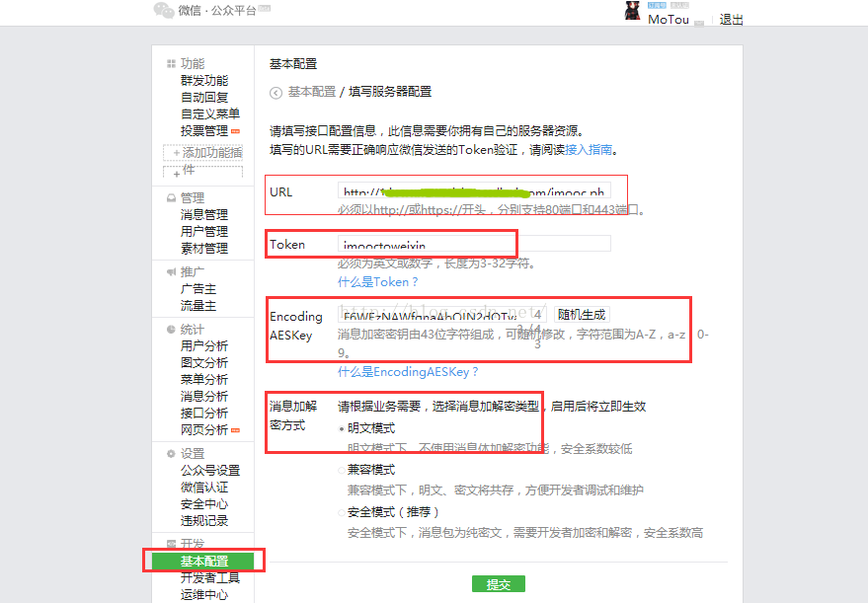
Task: Open 用户分析 under statistics
Action: click(x=204, y=346)
